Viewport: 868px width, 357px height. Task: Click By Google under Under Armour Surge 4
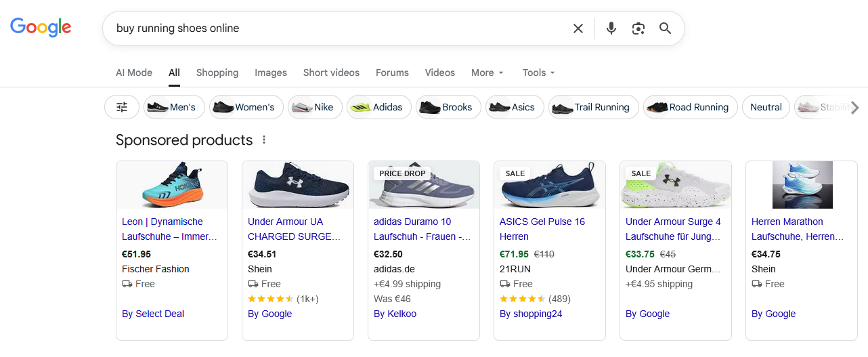pyautogui.click(x=648, y=314)
